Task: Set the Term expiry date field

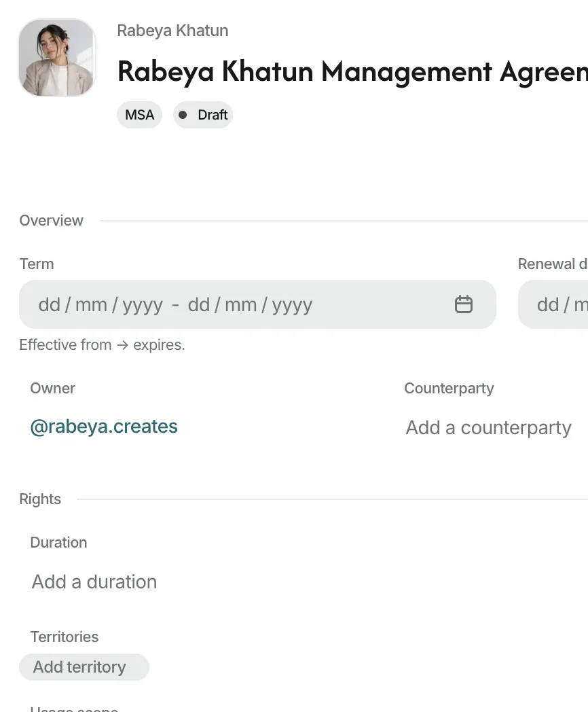Action: coord(250,304)
